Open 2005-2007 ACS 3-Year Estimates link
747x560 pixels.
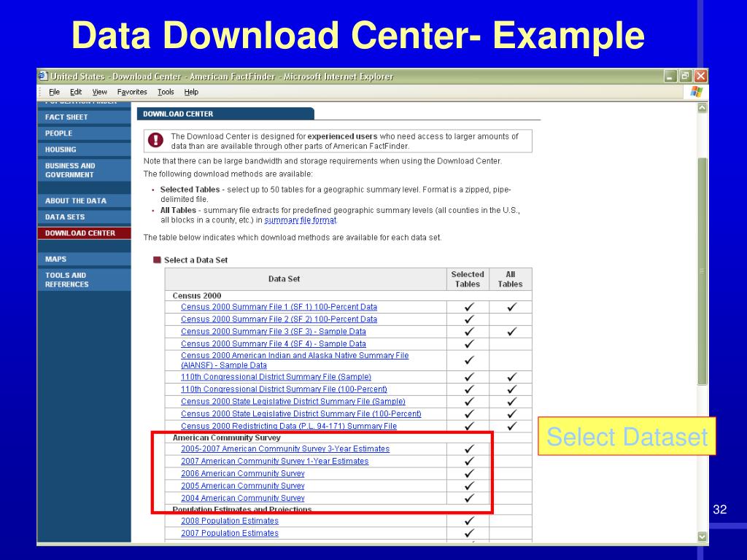click(285, 448)
